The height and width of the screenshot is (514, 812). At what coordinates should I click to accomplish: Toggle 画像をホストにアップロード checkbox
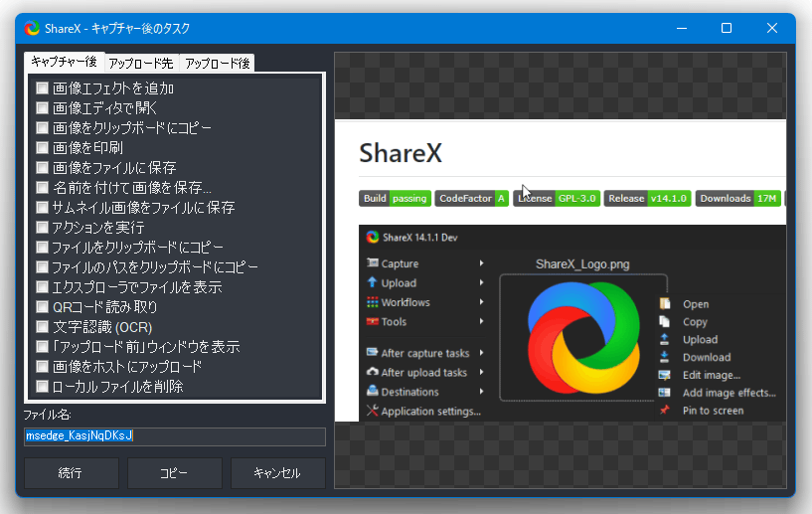click(x=42, y=366)
